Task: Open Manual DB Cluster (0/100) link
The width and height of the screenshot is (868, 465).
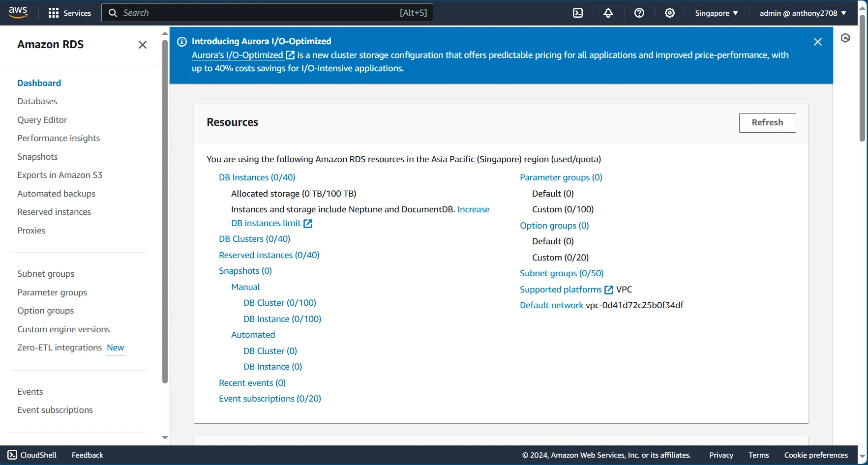Action: tap(280, 303)
